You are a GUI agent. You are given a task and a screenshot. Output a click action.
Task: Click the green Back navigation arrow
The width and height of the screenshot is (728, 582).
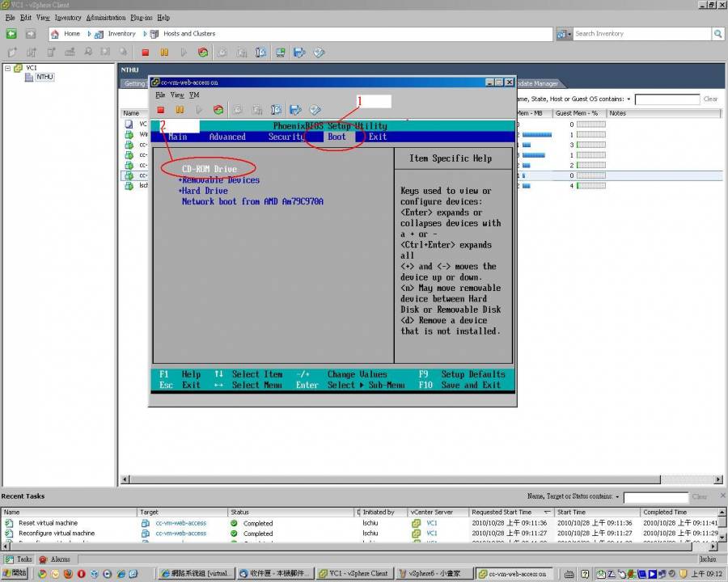click(x=11, y=34)
